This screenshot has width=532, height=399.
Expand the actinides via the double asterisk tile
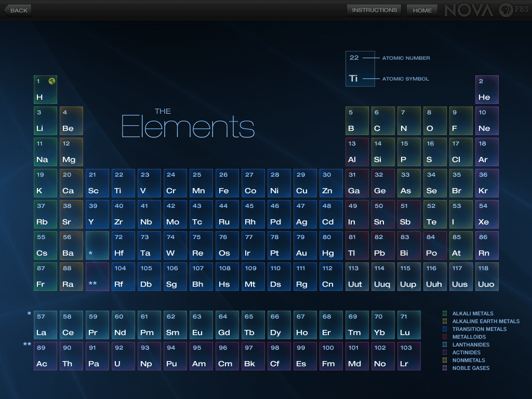97,276
